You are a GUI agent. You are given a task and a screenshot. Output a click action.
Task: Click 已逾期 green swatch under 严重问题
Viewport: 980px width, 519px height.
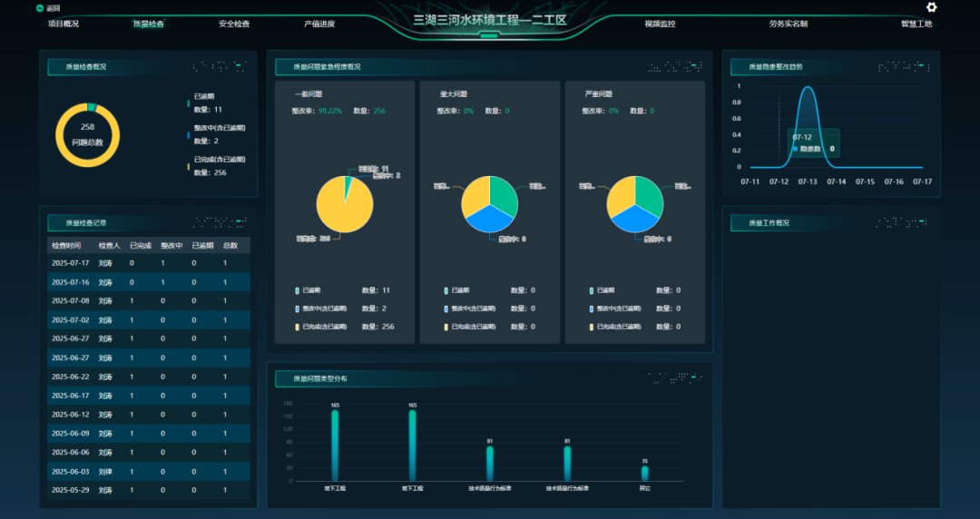(x=592, y=290)
